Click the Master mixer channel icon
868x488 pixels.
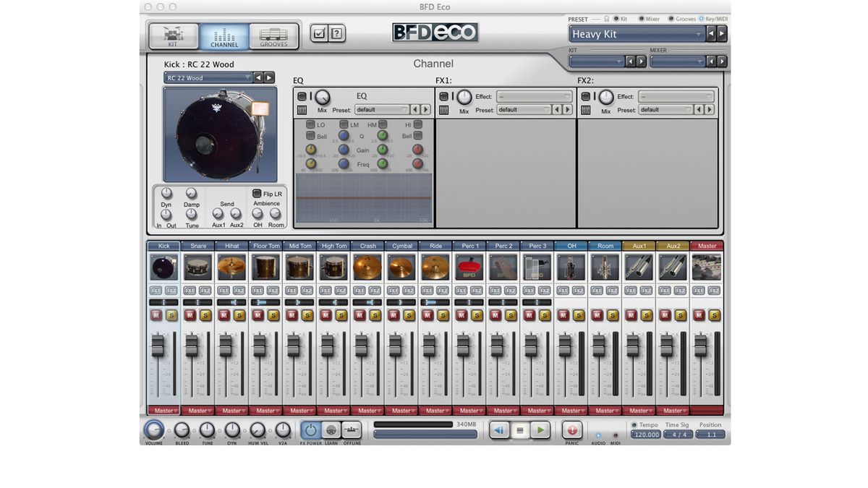[x=707, y=267]
